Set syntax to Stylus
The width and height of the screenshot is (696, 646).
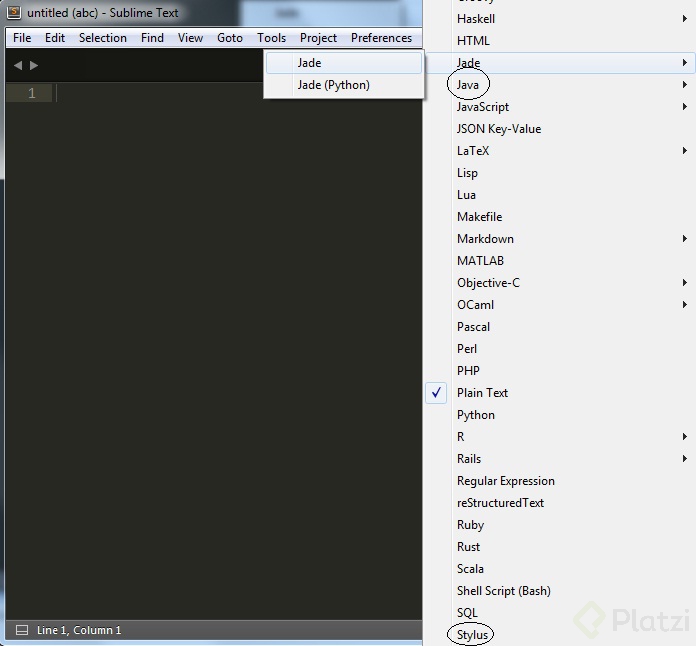tap(559, 635)
